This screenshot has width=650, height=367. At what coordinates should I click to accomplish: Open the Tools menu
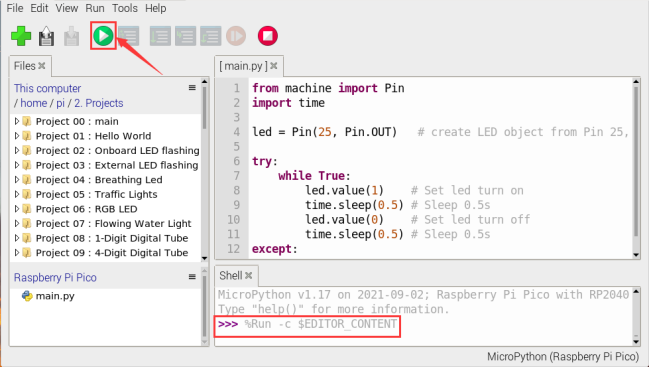click(x=125, y=8)
